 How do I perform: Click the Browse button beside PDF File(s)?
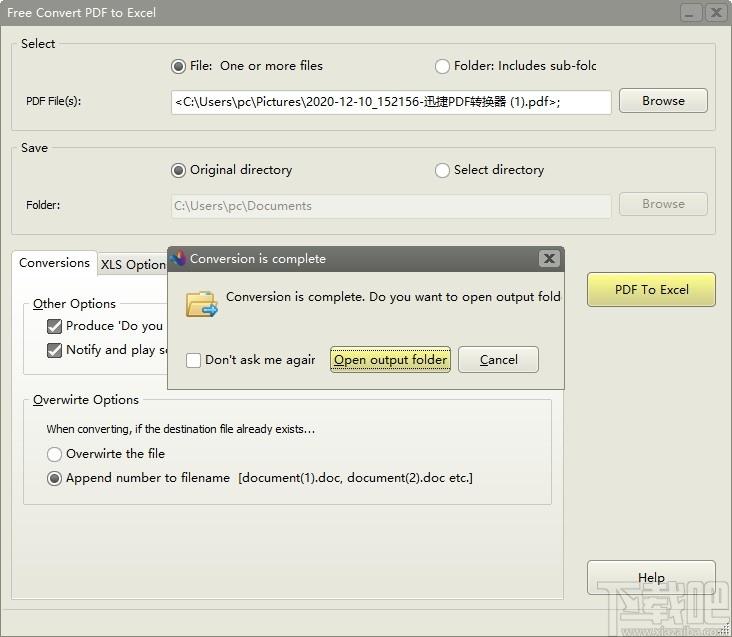coord(663,101)
